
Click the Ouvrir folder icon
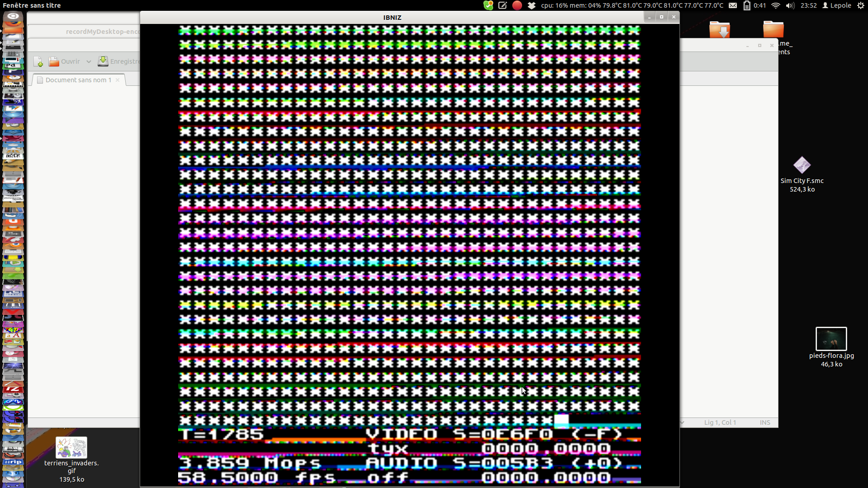(x=54, y=61)
